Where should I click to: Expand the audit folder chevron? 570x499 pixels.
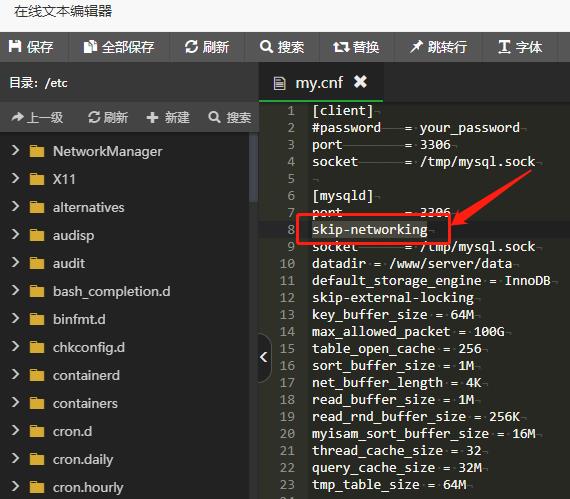point(15,262)
